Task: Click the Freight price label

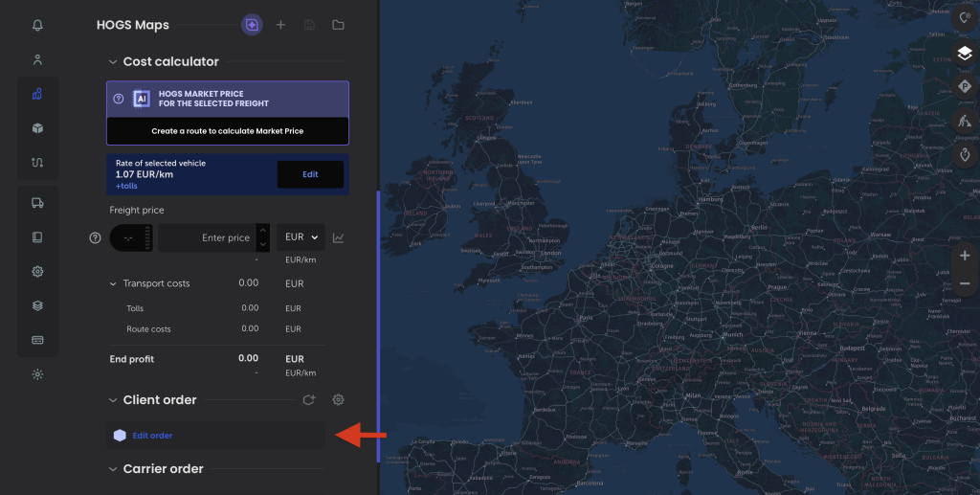Action: 137,210
